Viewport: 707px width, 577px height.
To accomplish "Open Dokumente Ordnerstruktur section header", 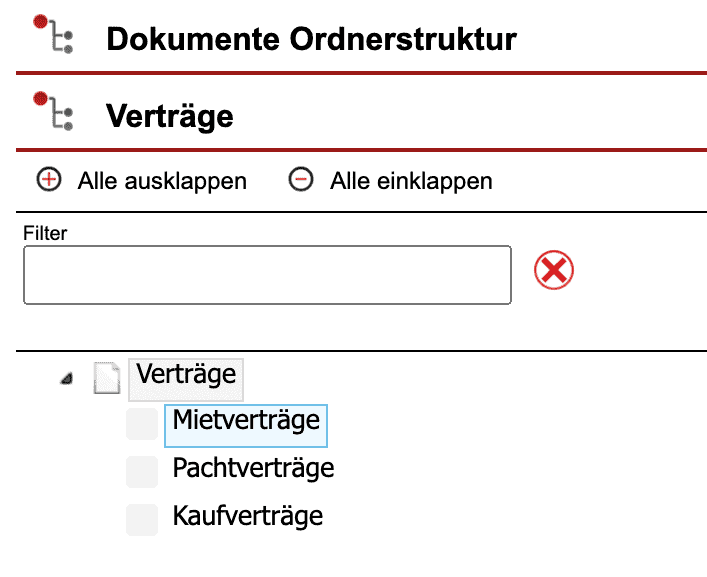I will (x=311, y=39).
